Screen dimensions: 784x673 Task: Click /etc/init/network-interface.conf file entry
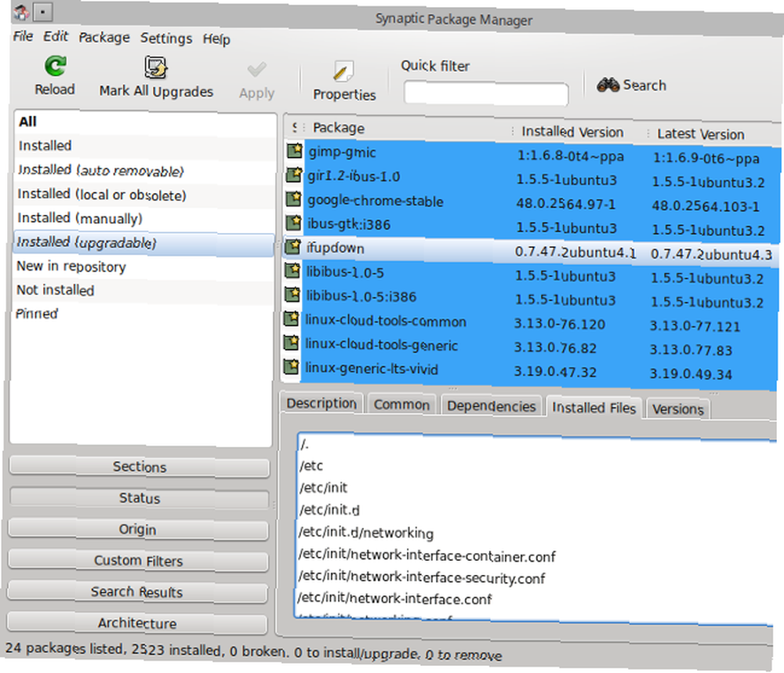[394, 598]
